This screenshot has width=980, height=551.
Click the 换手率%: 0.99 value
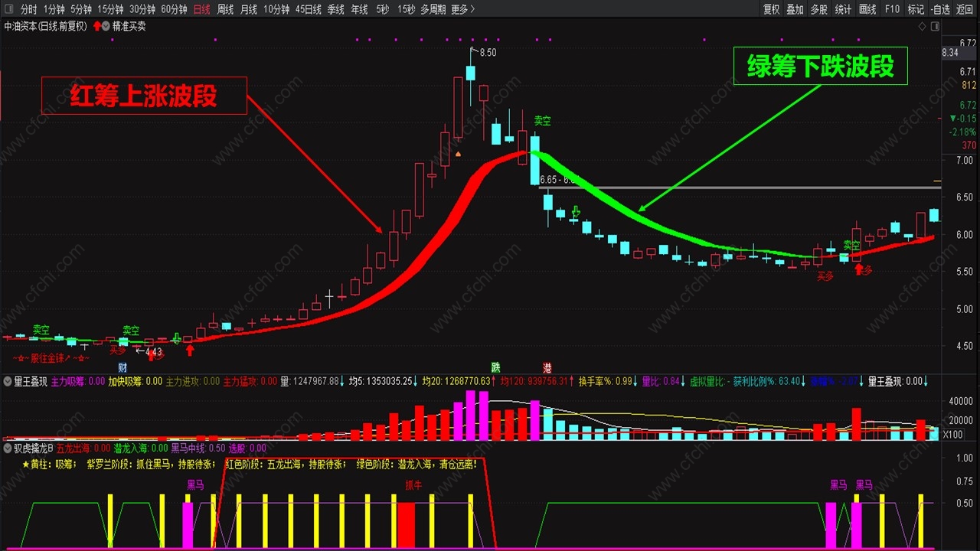point(606,380)
